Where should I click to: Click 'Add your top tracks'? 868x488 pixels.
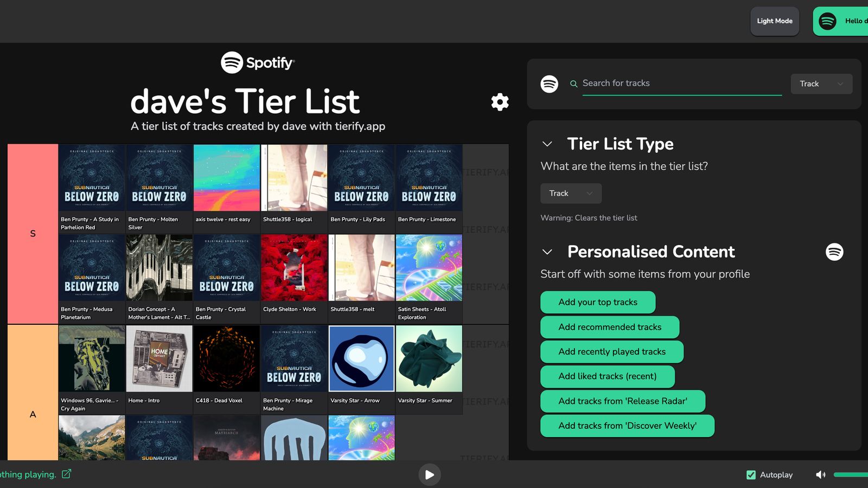(597, 302)
